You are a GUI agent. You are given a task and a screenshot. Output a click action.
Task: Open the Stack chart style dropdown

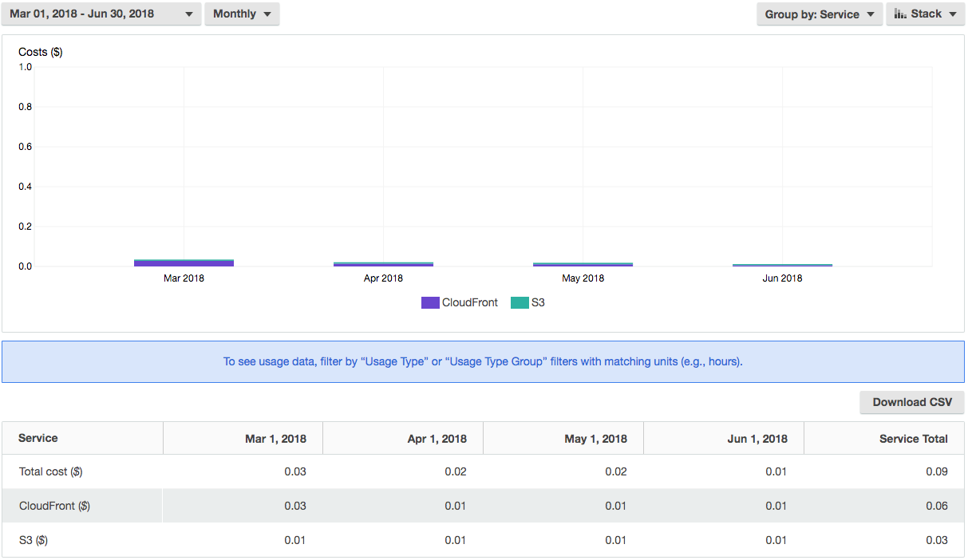click(925, 14)
